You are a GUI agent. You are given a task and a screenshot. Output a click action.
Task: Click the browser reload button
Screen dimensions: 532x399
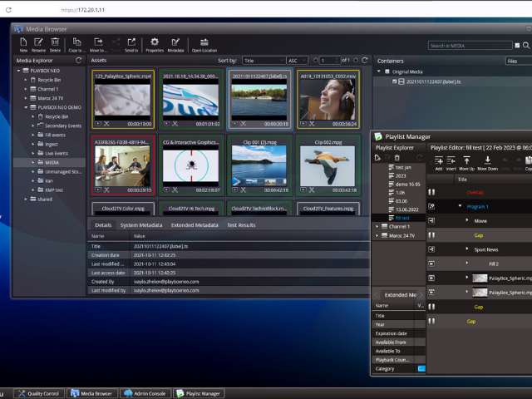pos(8,10)
